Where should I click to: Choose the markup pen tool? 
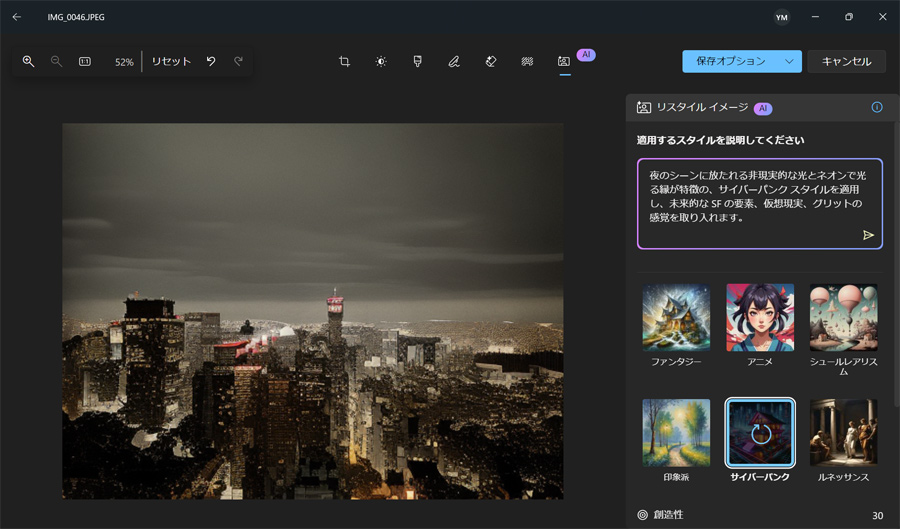pos(454,61)
